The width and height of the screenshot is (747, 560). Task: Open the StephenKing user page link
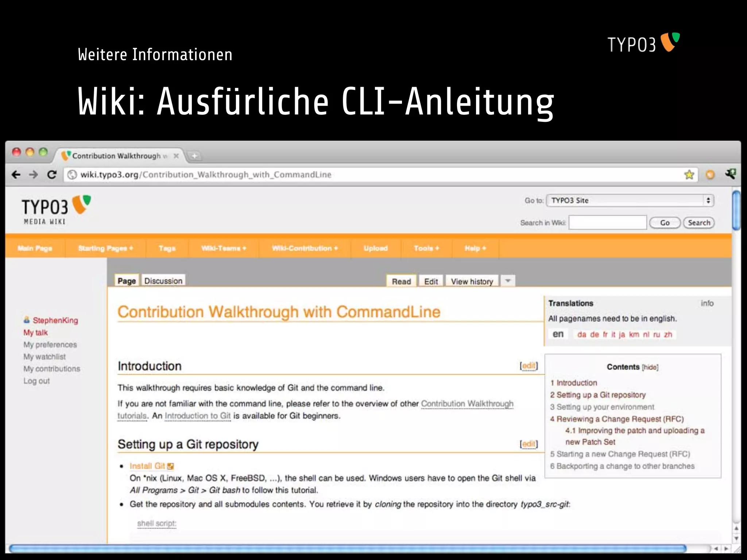(x=55, y=320)
